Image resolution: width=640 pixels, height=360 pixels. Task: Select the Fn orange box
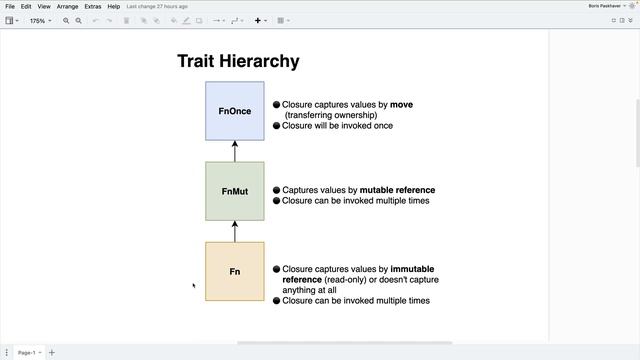[x=235, y=271]
